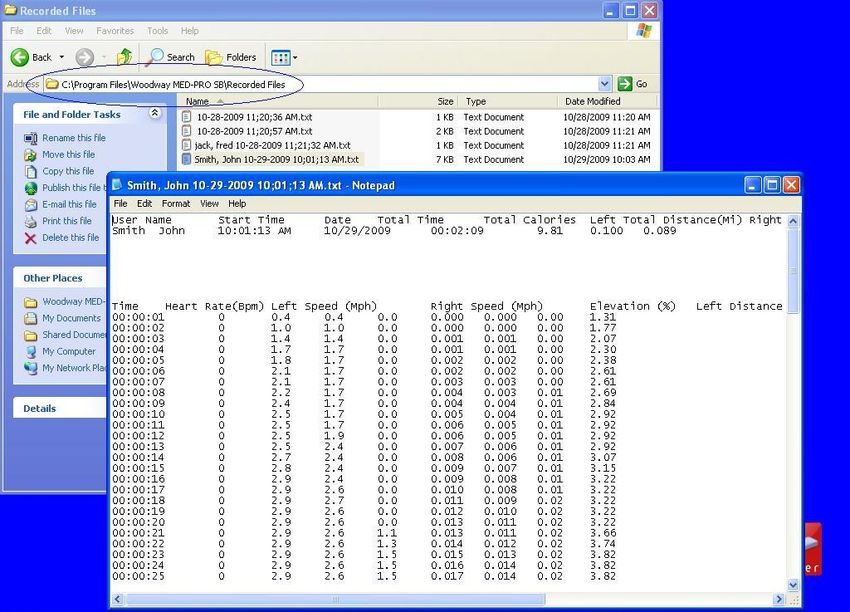Click the Notepad vertical scrollbar thumb

pos(793,270)
